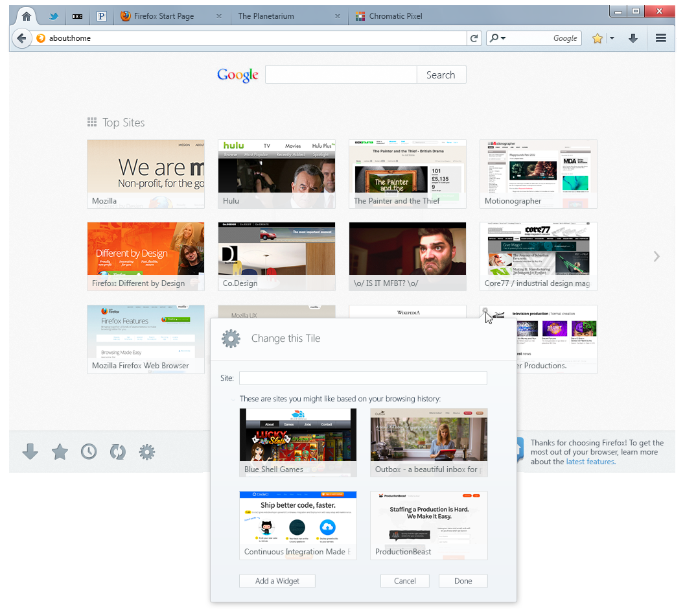Open the IS IT MFBT? tile
This screenshot has height=616, width=685.
408,257
